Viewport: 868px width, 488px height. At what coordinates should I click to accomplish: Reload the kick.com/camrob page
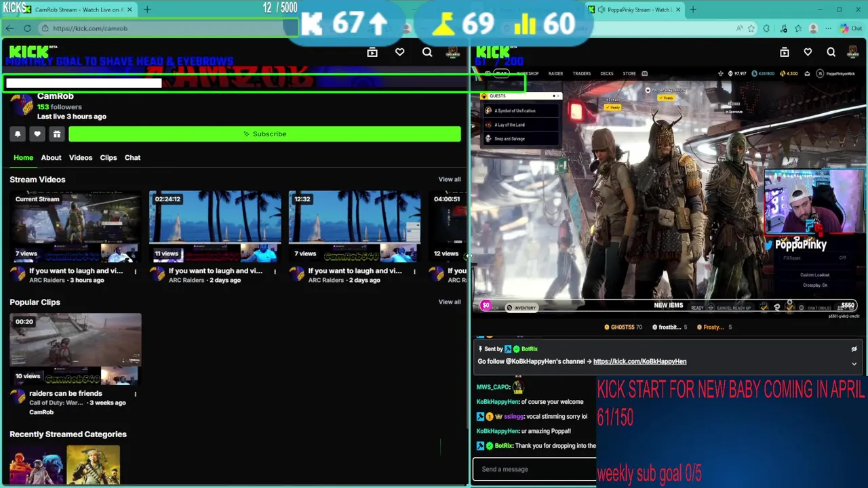(x=27, y=28)
